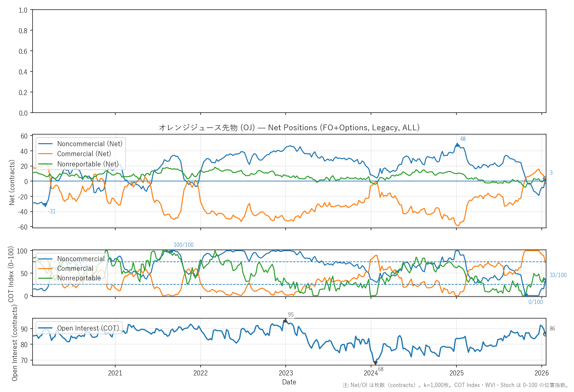Click green Nonreportable swatch in COT Index legend
This screenshot has height=392, width=574.
46,278
